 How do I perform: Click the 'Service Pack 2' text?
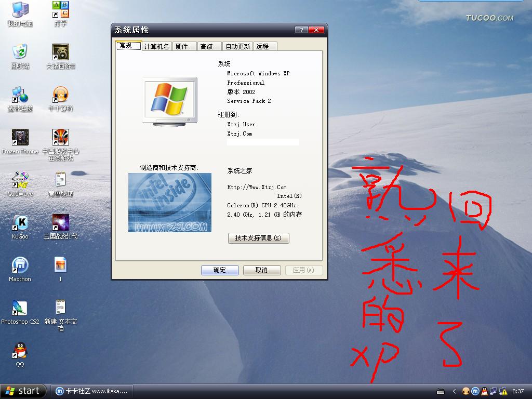249,101
